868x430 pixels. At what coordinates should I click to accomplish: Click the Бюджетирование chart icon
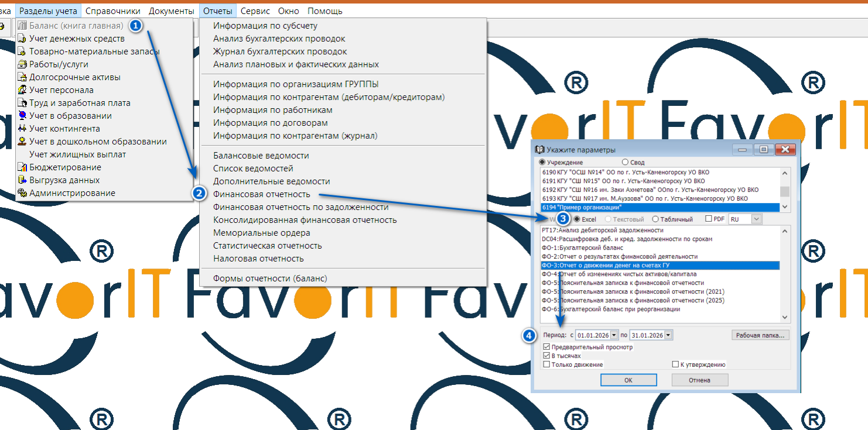(22, 167)
